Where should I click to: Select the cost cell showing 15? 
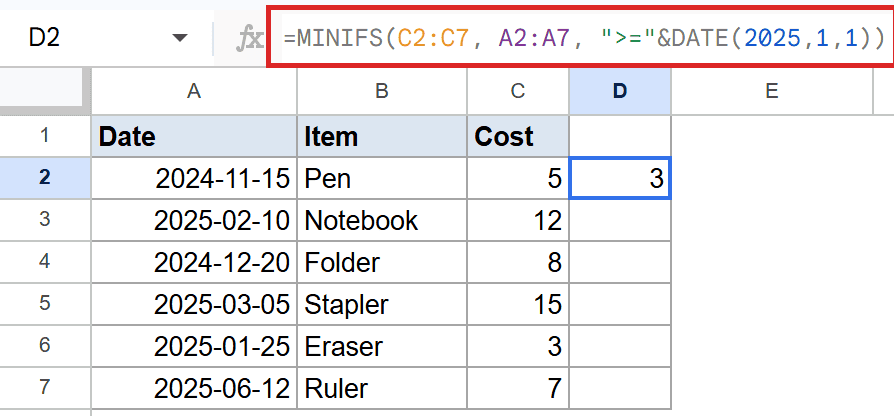coord(518,304)
